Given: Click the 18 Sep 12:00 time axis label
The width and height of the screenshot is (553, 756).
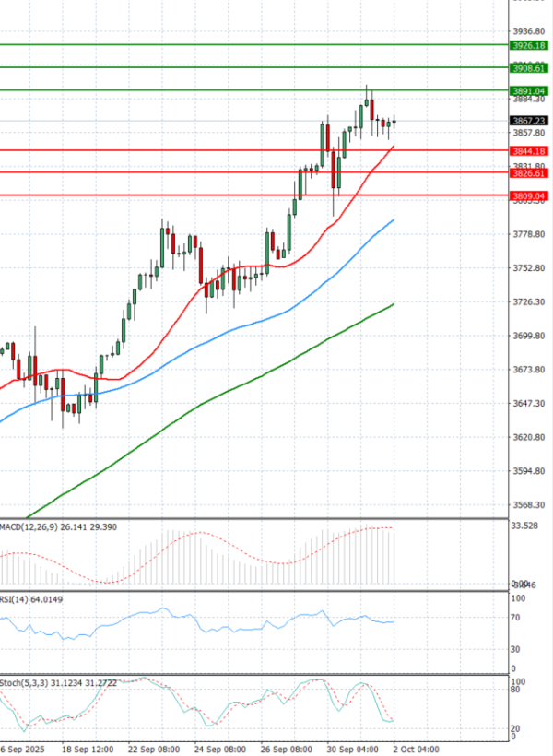Looking at the screenshot, I should tap(89, 749).
